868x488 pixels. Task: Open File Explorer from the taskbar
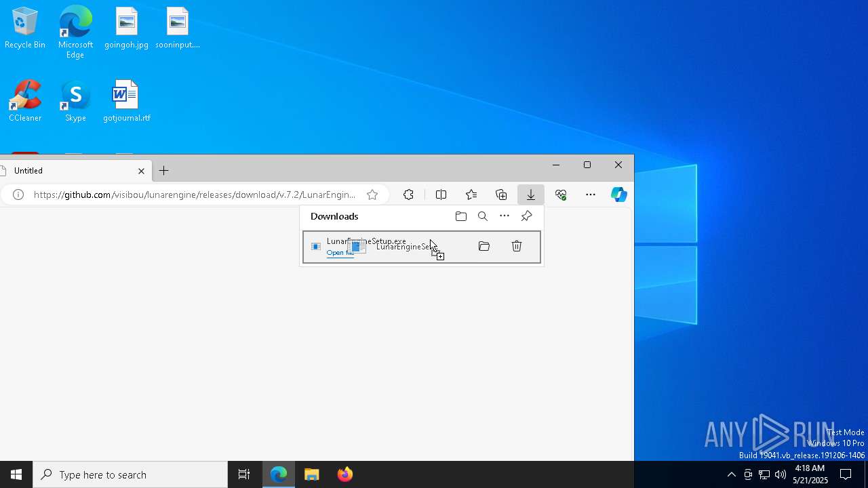[x=312, y=474]
